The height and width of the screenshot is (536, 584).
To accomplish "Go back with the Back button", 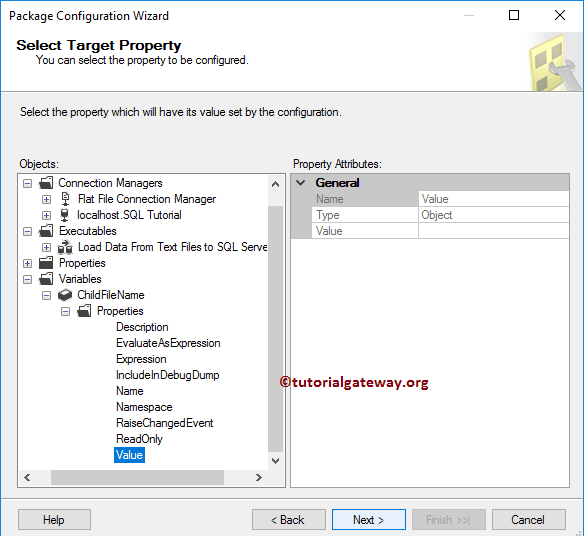I will tap(289, 520).
